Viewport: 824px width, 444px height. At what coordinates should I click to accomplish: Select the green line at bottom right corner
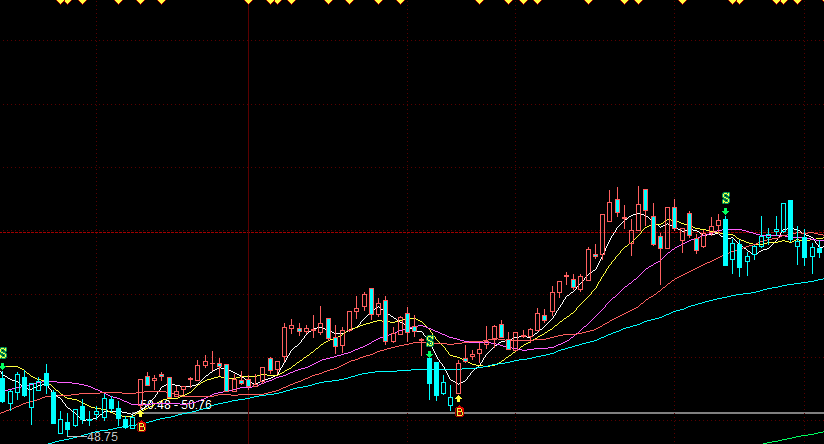click(x=800, y=437)
